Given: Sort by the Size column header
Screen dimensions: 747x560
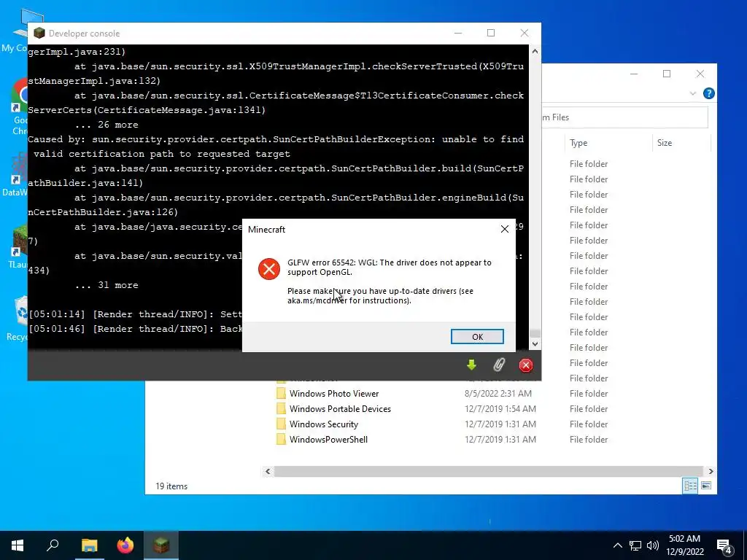Looking at the screenshot, I should pyautogui.click(x=681, y=143).
